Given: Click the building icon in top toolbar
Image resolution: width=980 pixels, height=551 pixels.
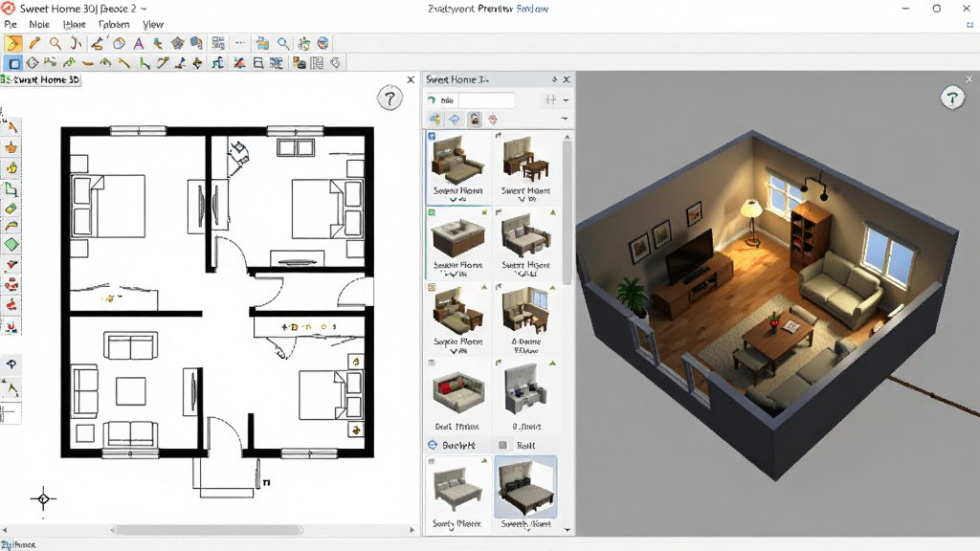Looking at the screenshot, I should [x=262, y=43].
